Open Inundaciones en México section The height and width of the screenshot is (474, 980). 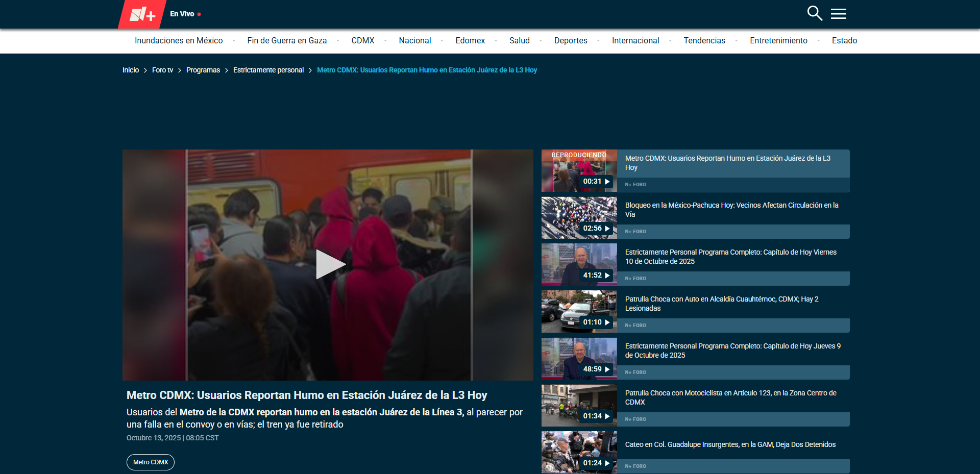coord(179,41)
